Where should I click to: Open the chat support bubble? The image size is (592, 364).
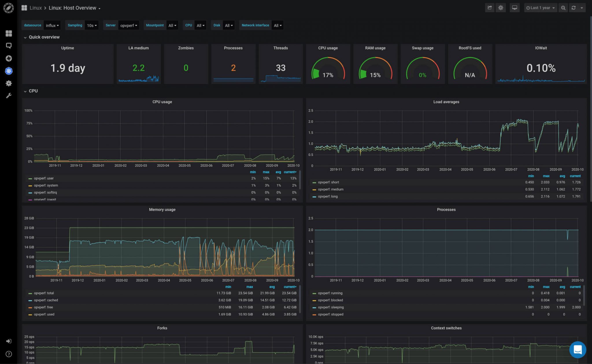pos(577,350)
